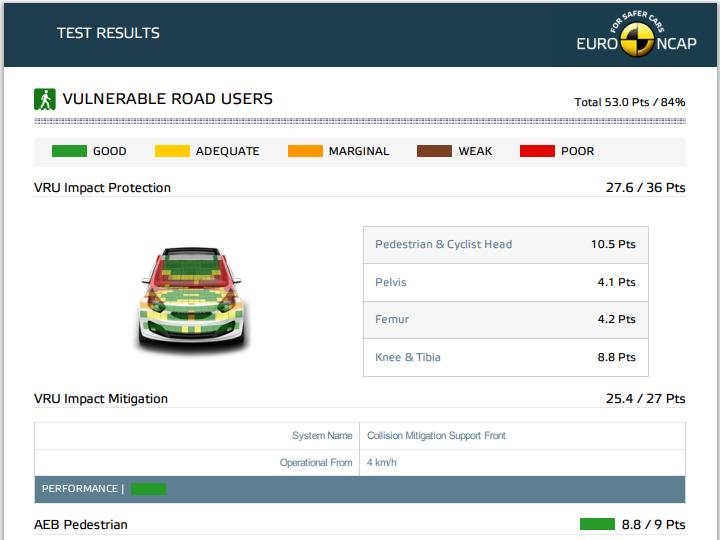Click Collision Mitigation Support Front text
The width and height of the screenshot is (720, 540).
click(x=436, y=435)
